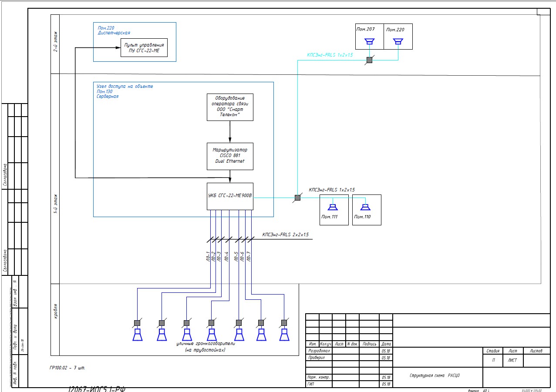The height and width of the screenshot is (392, 556).
Task: Click the Подпись column header
Action: pyautogui.click(x=369, y=344)
